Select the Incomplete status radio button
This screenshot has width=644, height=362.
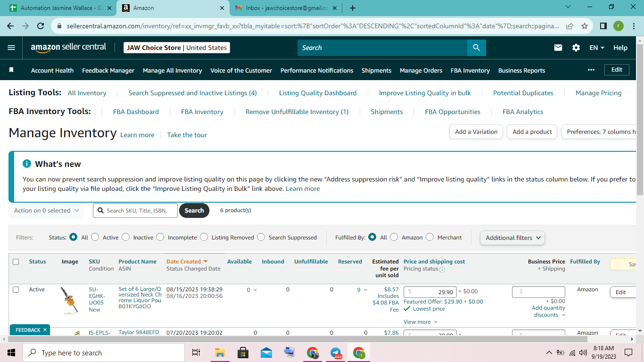pos(160,237)
